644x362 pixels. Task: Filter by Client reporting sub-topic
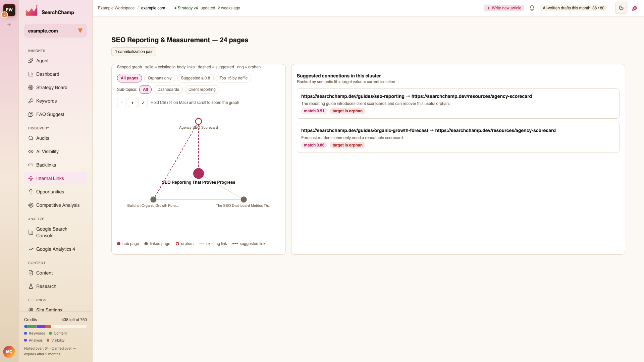point(202,89)
